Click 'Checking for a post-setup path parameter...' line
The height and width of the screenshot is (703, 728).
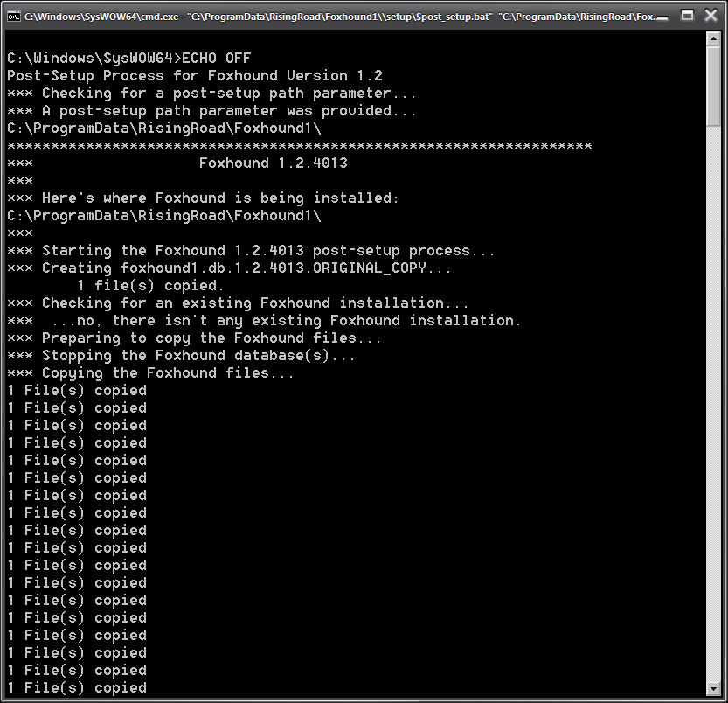211,93
